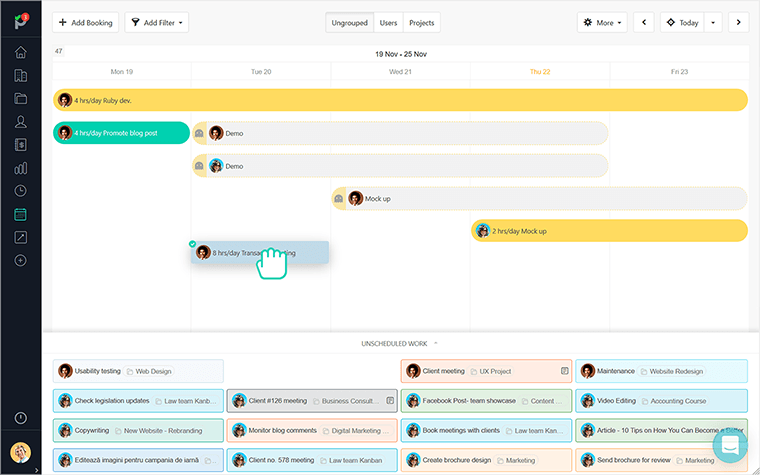Open the chat support bubble
The width and height of the screenshot is (760, 475).
coord(730,445)
